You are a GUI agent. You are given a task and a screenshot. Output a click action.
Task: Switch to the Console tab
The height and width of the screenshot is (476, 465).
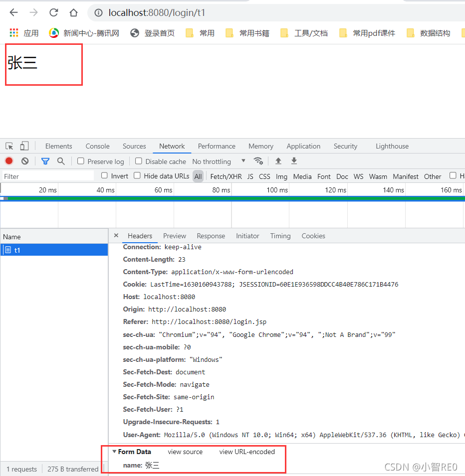(x=97, y=147)
